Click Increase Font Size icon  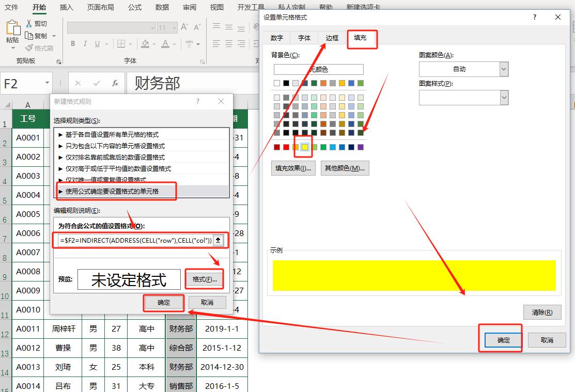[184, 27]
